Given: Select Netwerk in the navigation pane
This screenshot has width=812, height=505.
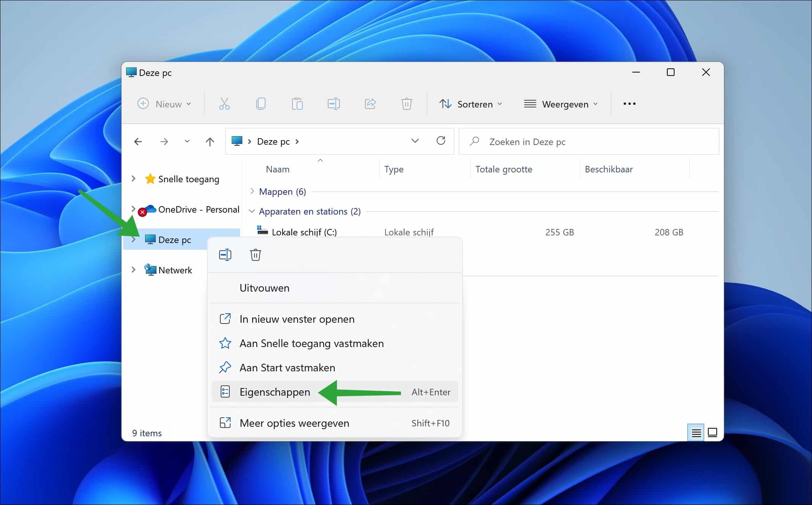Looking at the screenshot, I should 175,270.
